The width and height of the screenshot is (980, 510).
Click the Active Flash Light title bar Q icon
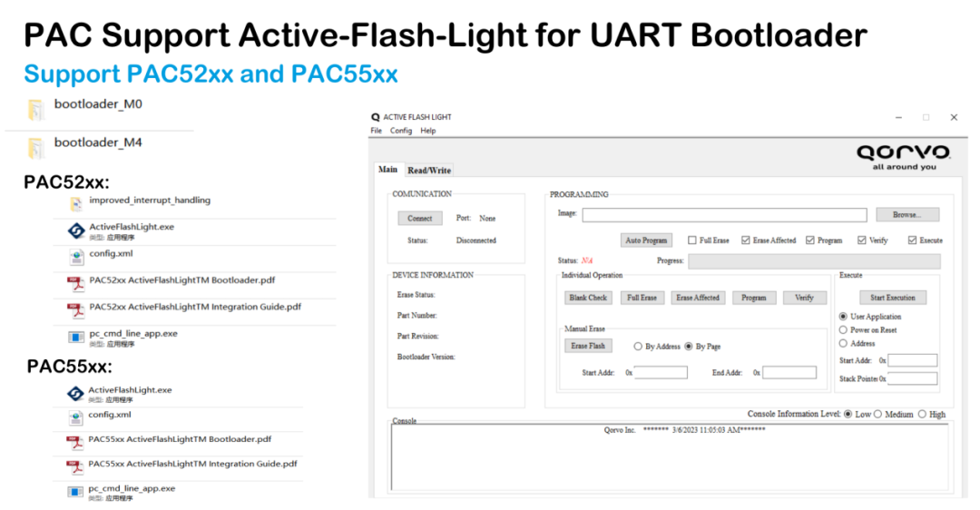pos(376,117)
